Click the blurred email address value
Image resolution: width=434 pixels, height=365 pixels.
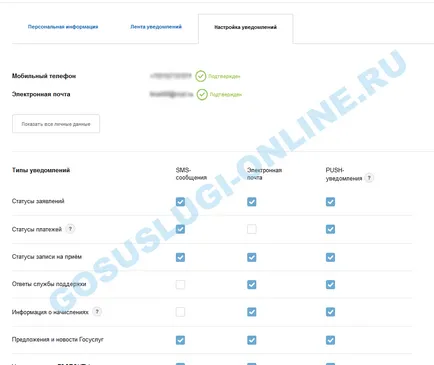coord(171,94)
